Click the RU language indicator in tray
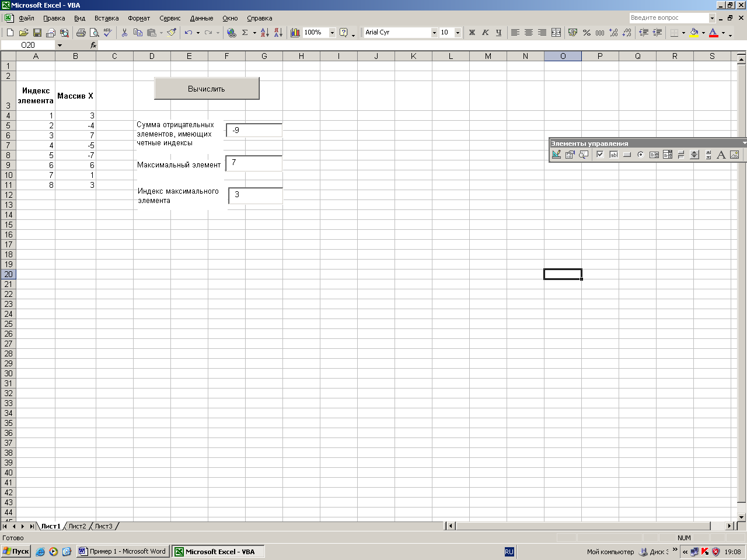 pyautogui.click(x=509, y=551)
